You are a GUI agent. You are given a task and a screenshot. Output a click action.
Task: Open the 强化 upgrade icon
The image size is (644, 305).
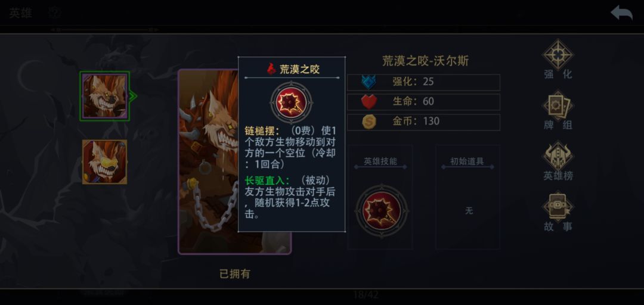pyautogui.click(x=558, y=54)
